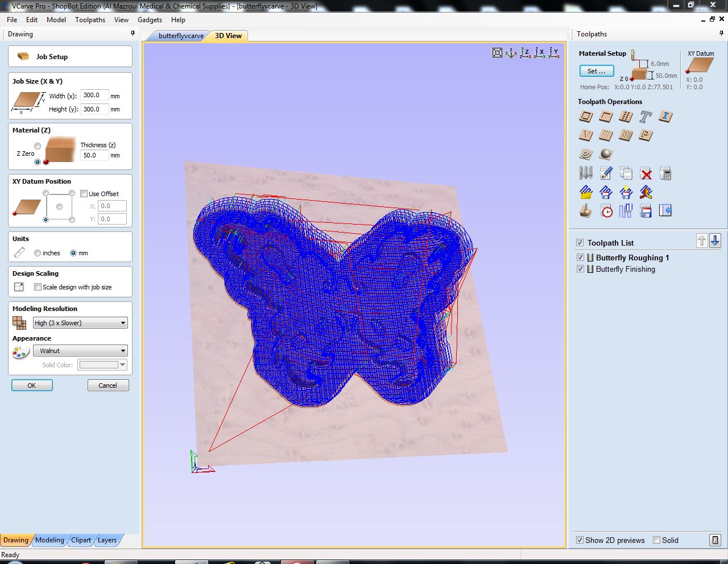Switch to the Clipart tab
Screen dimensions: 728x564
(81, 540)
